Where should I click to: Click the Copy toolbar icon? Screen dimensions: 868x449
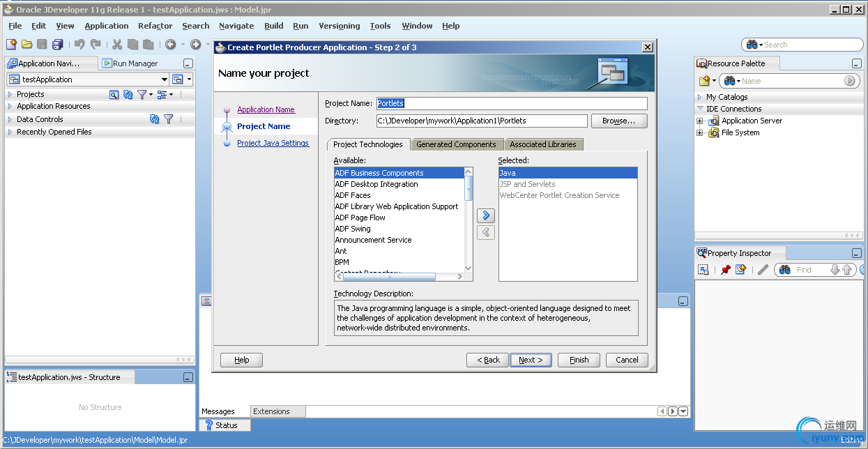click(132, 45)
